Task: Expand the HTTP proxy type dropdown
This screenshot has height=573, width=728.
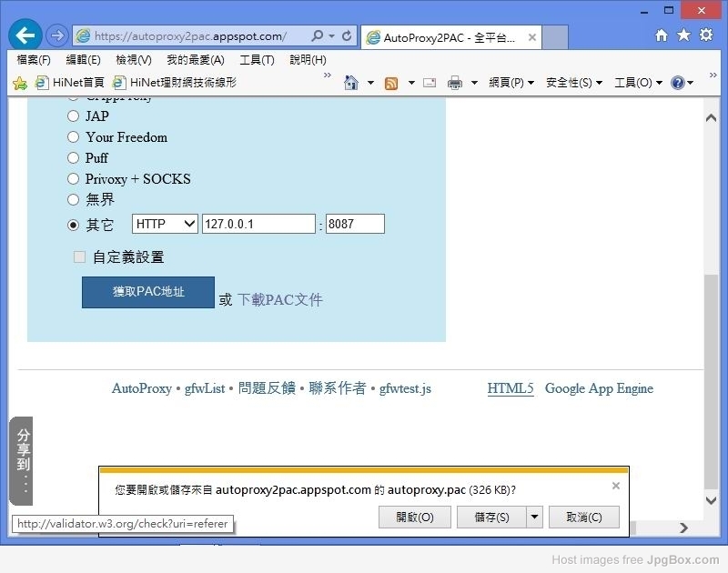Action: point(165,224)
